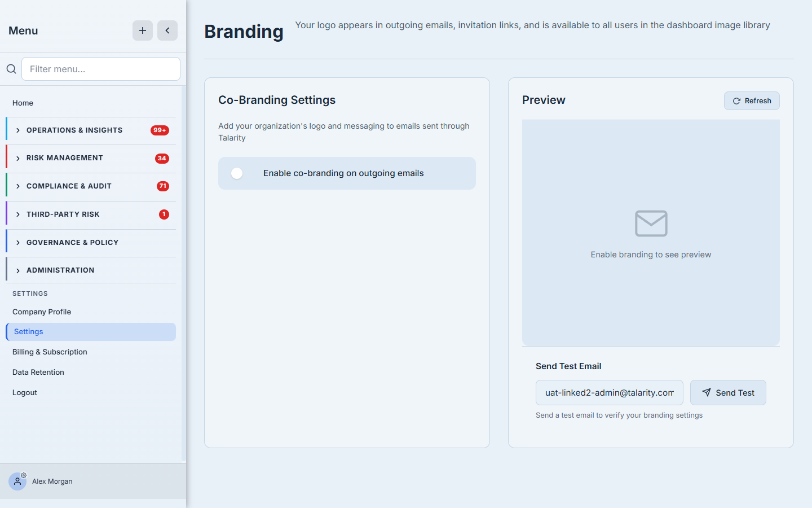The height and width of the screenshot is (508, 812).
Task: Click the envelope icon in the preview
Action: coord(651,224)
